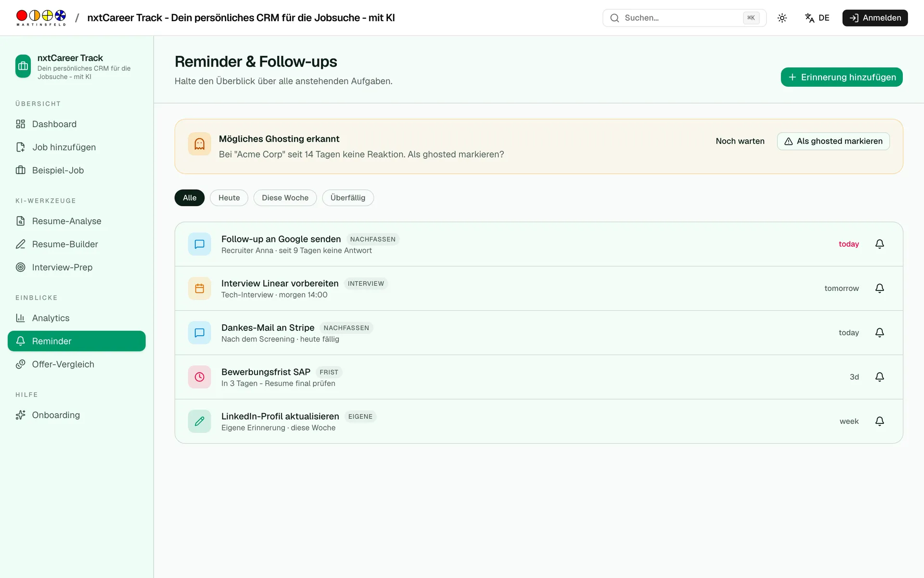Click clock icon of Bewerbungsfrist SAP
Image resolution: width=924 pixels, height=578 pixels.
[x=199, y=377]
